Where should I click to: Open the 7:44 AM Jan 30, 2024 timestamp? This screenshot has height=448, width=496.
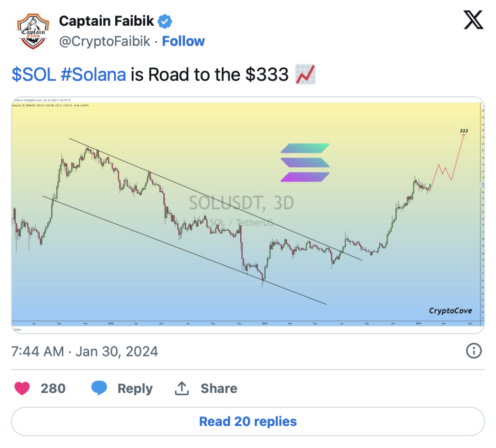[84, 352]
